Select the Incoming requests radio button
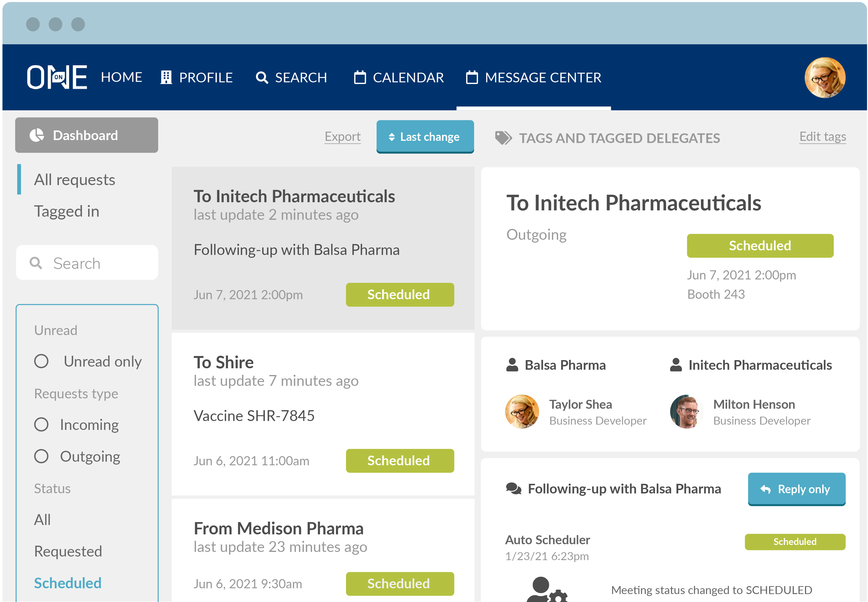This screenshot has height=602, width=868. click(x=41, y=425)
